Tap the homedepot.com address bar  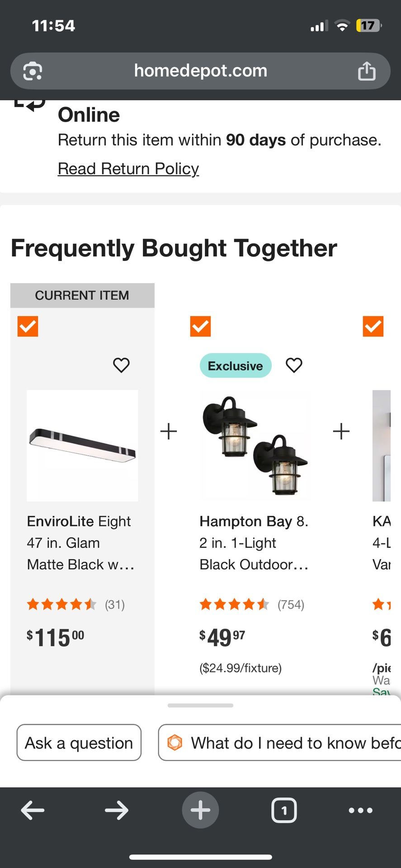click(200, 71)
